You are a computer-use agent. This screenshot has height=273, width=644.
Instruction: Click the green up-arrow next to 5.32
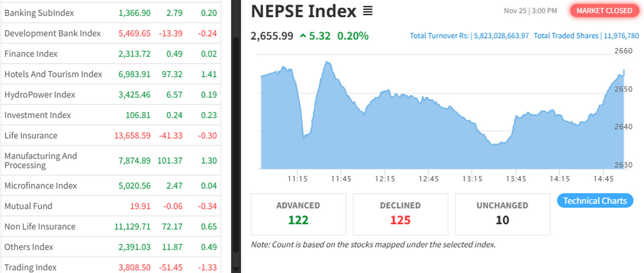[x=303, y=36]
